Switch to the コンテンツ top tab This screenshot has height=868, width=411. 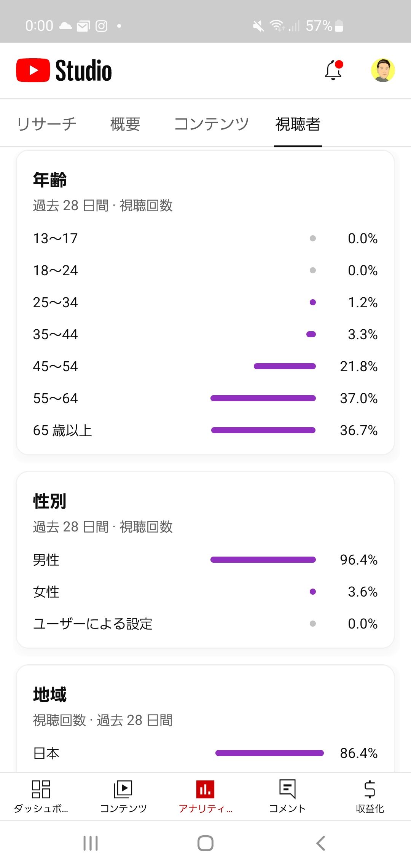(x=211, y=124)
